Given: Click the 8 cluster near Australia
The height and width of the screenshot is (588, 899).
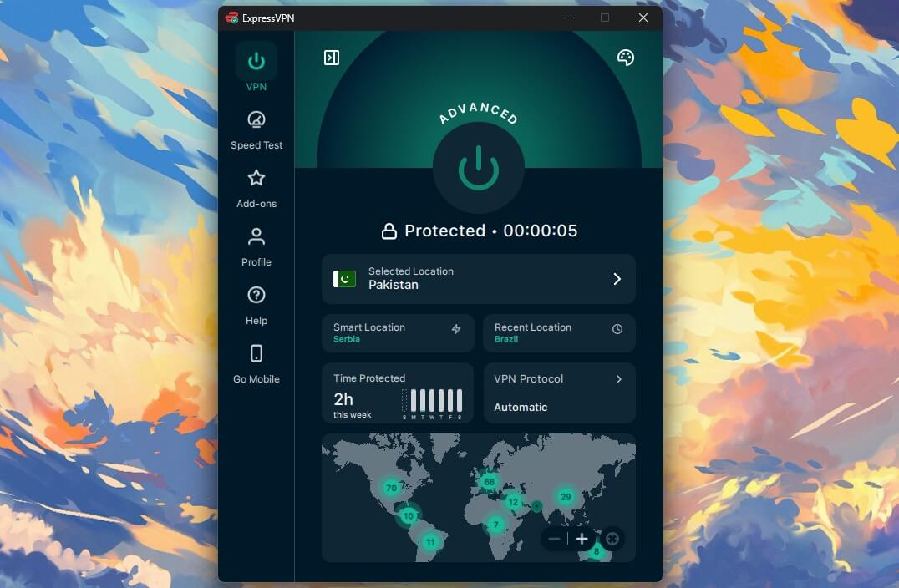Looking at the screenshot, I should (x=597, y=551).
